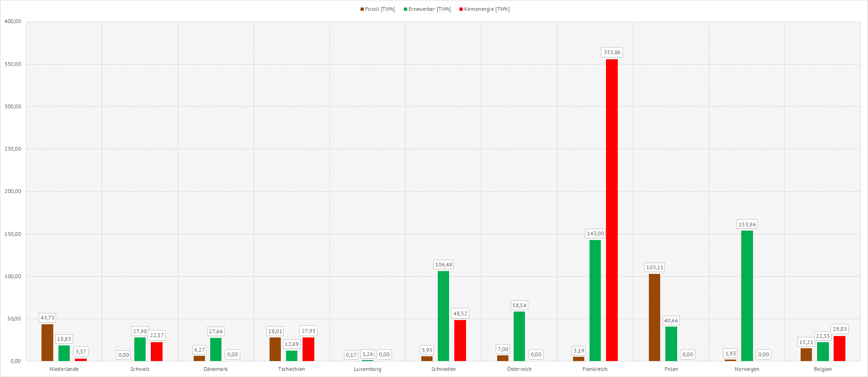Click the 153,96 data label
Screen dimensions: 868x377
point(747,225)
